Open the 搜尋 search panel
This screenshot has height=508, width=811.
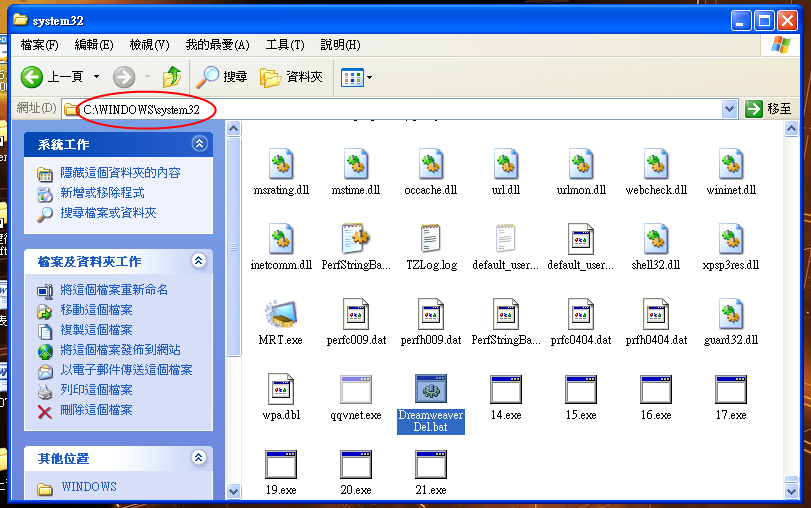[222, 77]
